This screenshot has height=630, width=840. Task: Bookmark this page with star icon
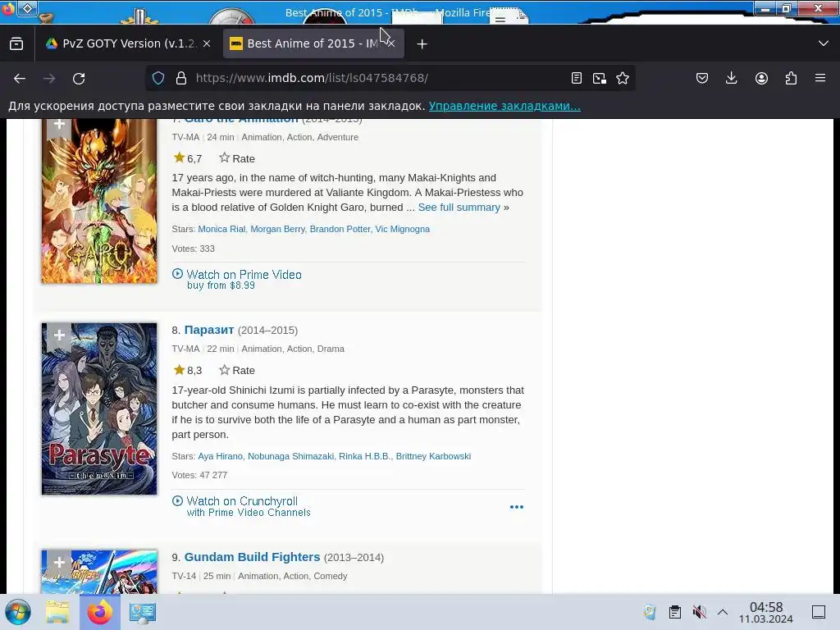(x=623, y=78)
